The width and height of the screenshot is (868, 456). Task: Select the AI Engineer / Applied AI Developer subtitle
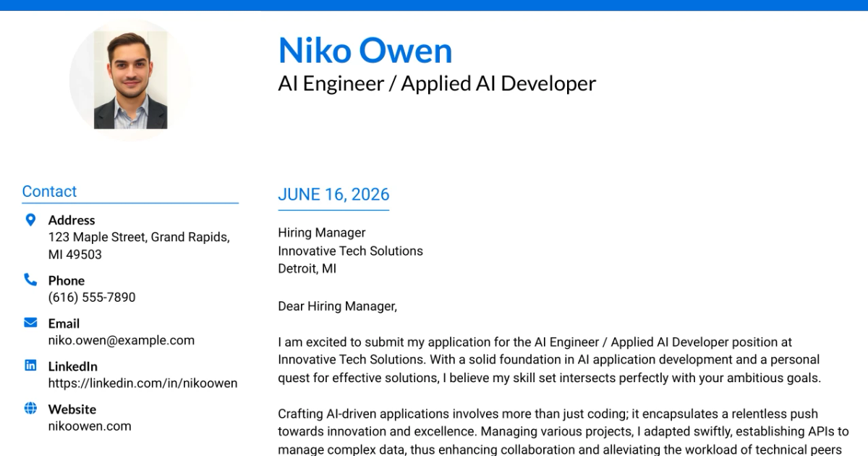[437, 84]
